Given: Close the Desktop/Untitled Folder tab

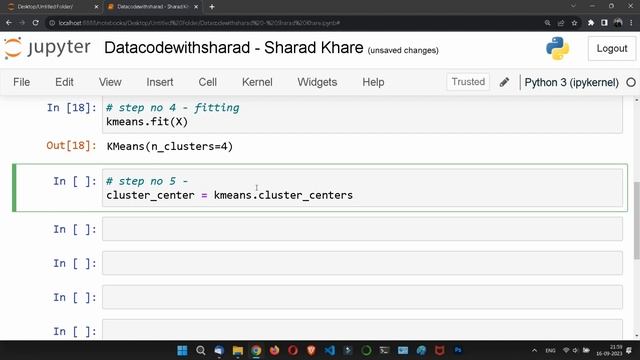Looking at the screenshot, I should [x=96, y=7].
